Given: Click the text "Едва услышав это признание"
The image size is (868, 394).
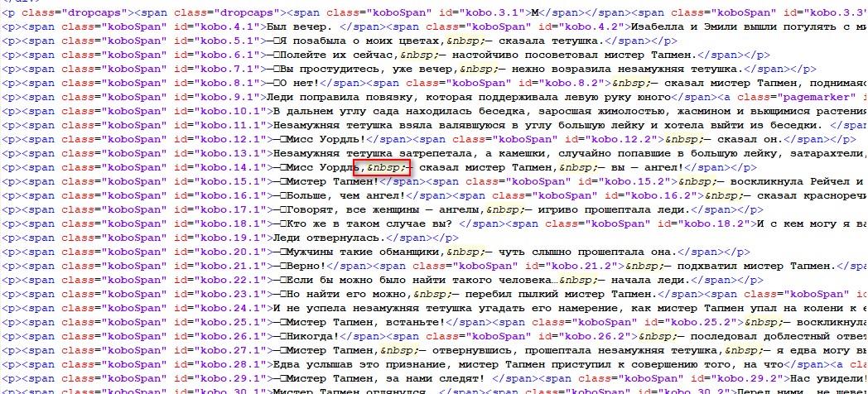Looking at the screenshot, I should [x=358, y=365].
